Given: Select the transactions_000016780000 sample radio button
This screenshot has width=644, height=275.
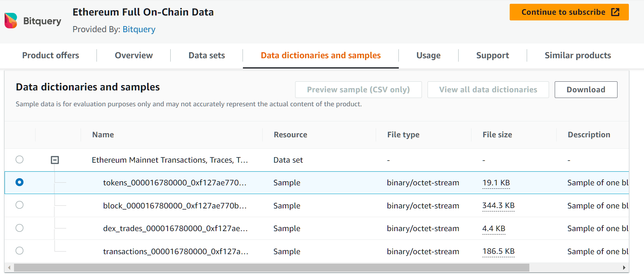Looking at the screenshot, I should point(20,250).
